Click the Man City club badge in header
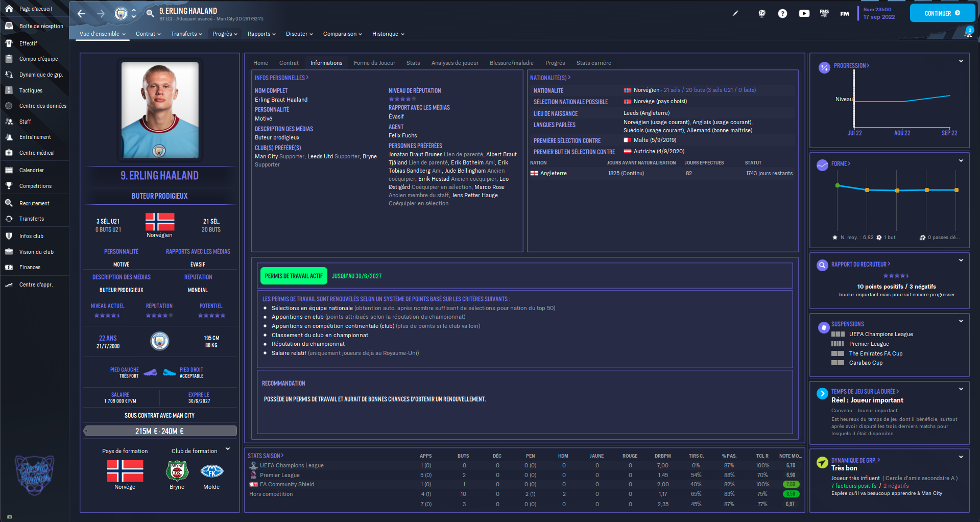The width and height of the screenshot is (980, 522). (121, 14)
